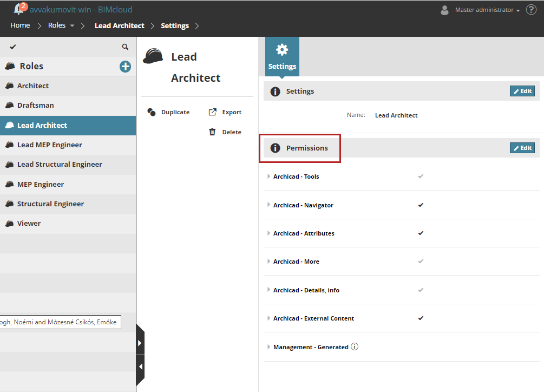Image resolution: width=544 pixels, height=392 pixels.
Task: Open the help question mark icon
Action: click(x=531, y=10)
